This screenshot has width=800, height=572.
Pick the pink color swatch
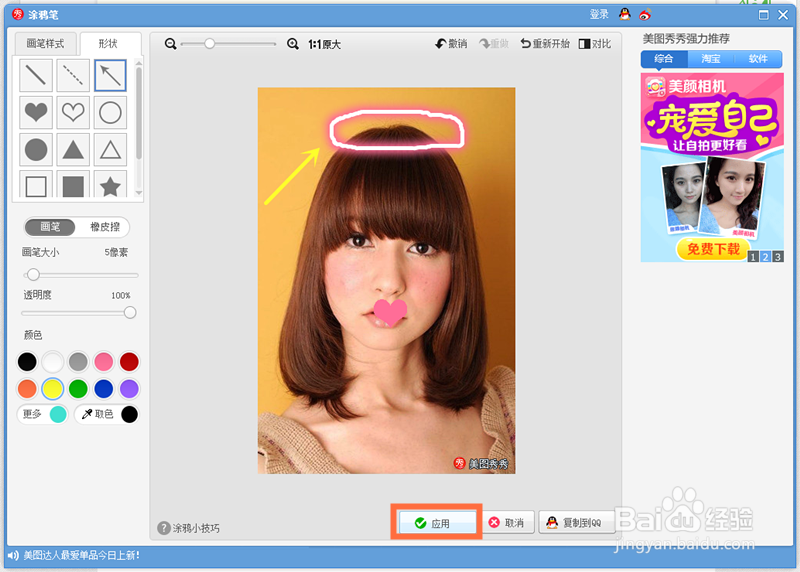click(104, 361)
